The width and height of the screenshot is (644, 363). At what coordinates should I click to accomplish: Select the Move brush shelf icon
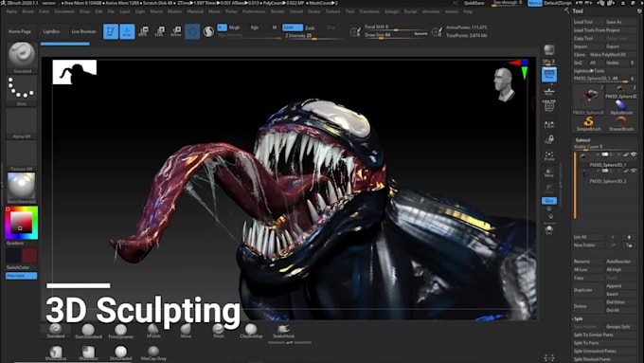click(x=186, y=331)
